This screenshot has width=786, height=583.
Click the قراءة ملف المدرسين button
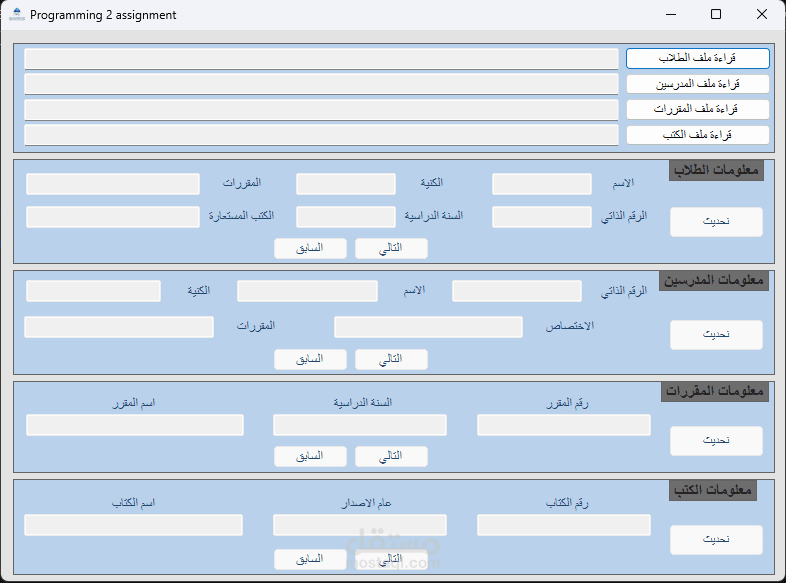pyautogui.click(x=697, y=84)
